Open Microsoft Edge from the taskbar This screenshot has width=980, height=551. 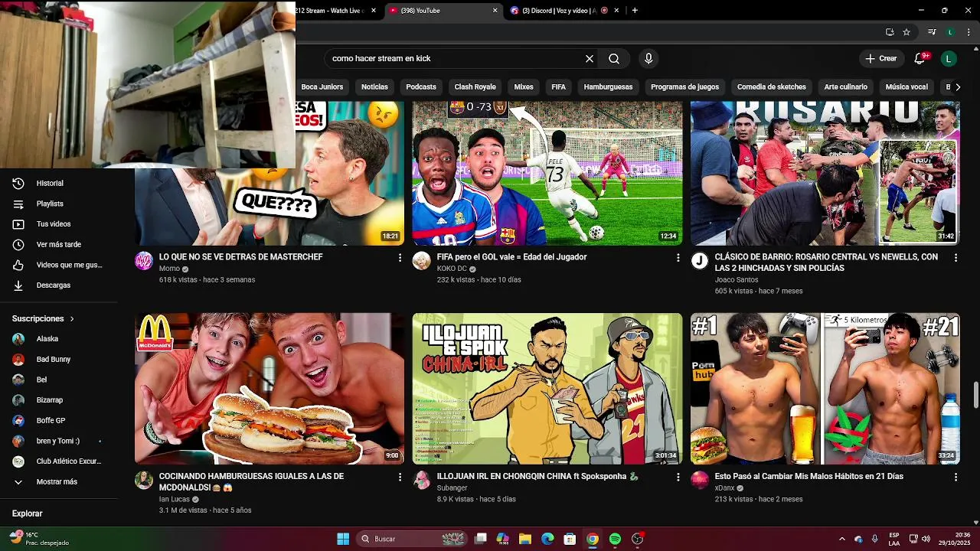pos(547,539)
